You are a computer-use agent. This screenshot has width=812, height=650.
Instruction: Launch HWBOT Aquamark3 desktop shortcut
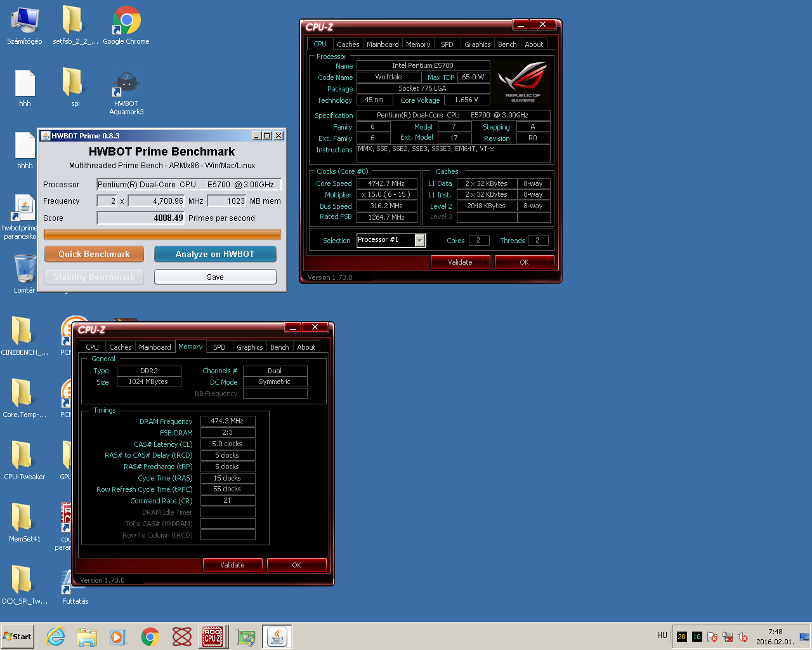pos(126,92)
